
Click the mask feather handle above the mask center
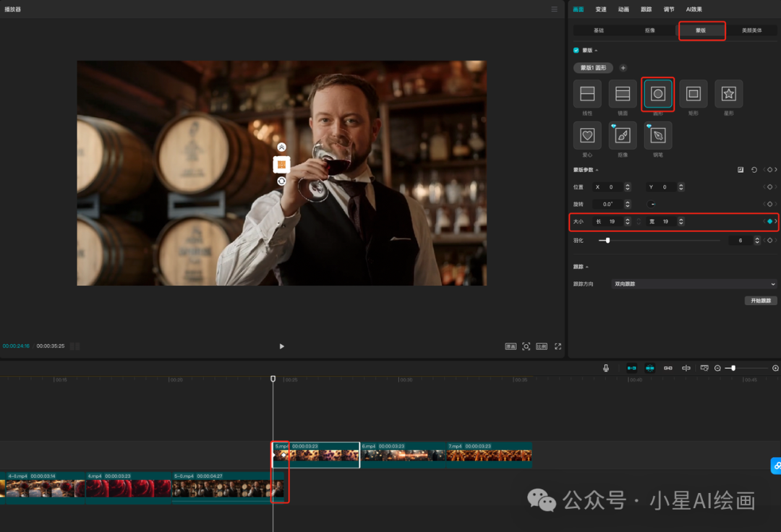281,147
